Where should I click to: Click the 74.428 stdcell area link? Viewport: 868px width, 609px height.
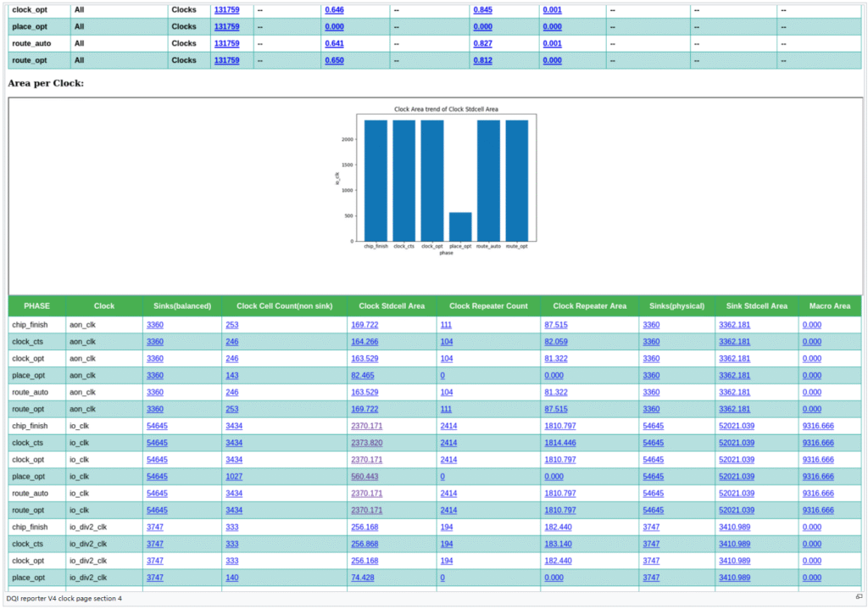pyautogui.click(x=362, y=578)
